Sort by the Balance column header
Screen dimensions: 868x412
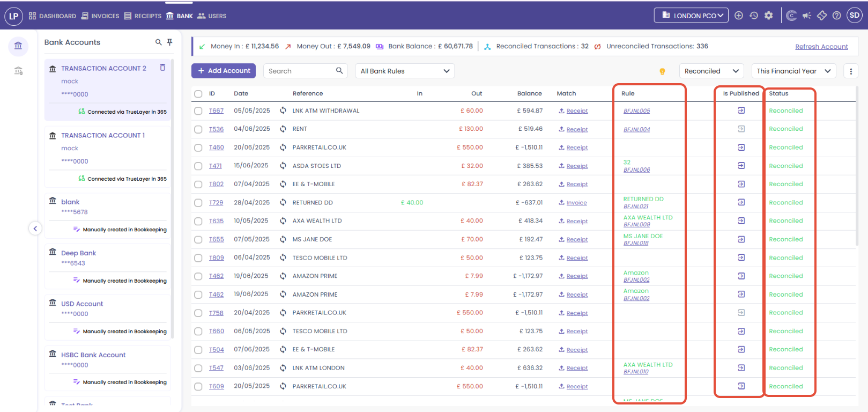point(529,93)
